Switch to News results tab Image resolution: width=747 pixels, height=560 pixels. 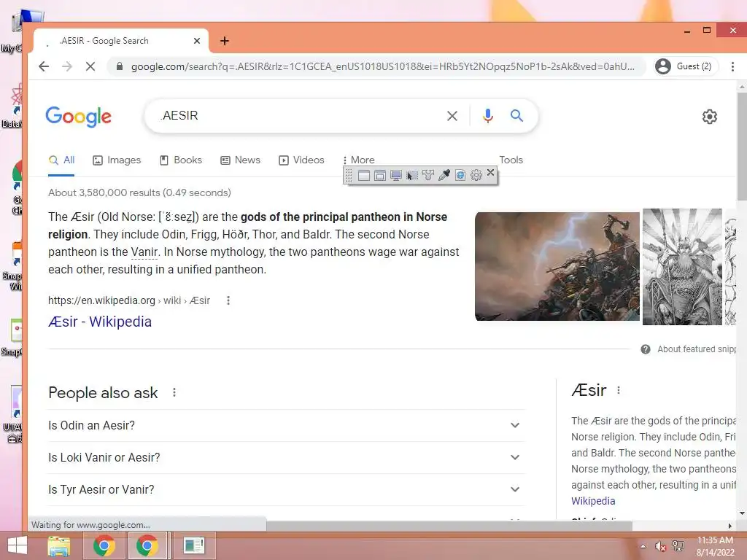click(x=241, y=160)
